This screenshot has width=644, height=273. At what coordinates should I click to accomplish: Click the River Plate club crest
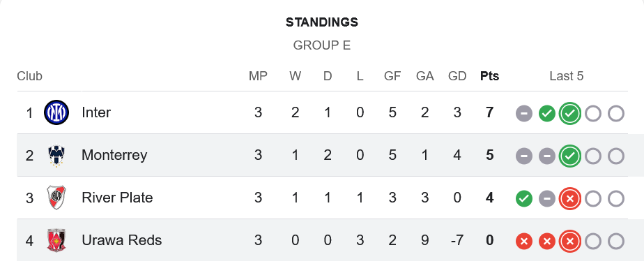point(56,198)
